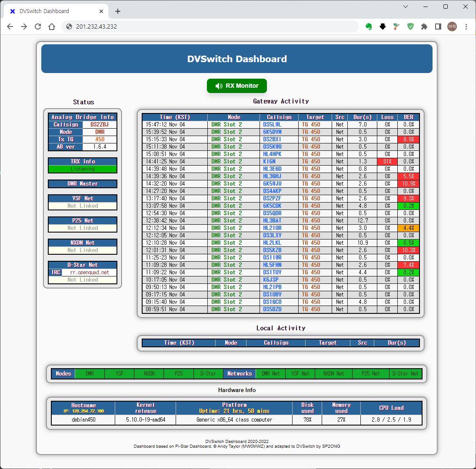Click the speaker icon in RX Monitor
This screenshot has height=469, width=476.
coord(219,86)
